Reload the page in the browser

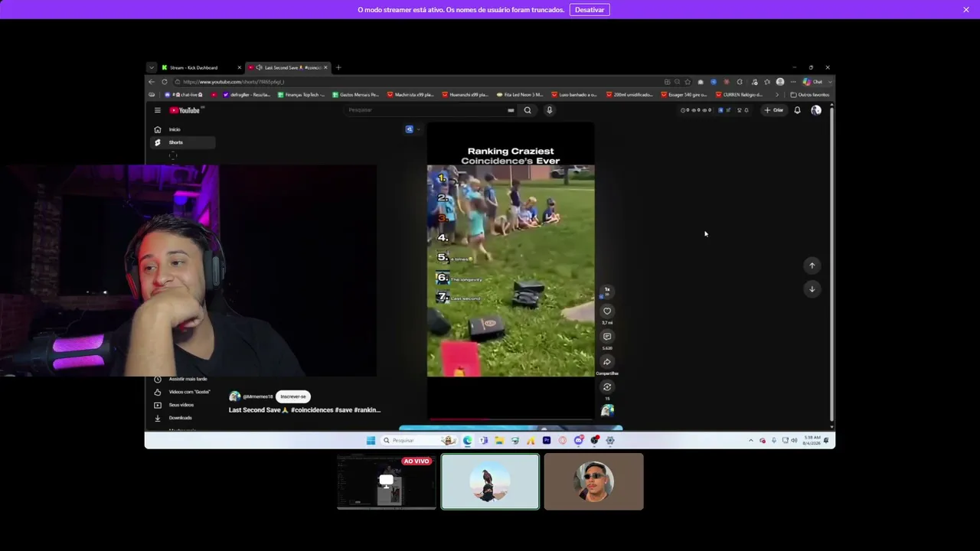[x=164, y=82]
